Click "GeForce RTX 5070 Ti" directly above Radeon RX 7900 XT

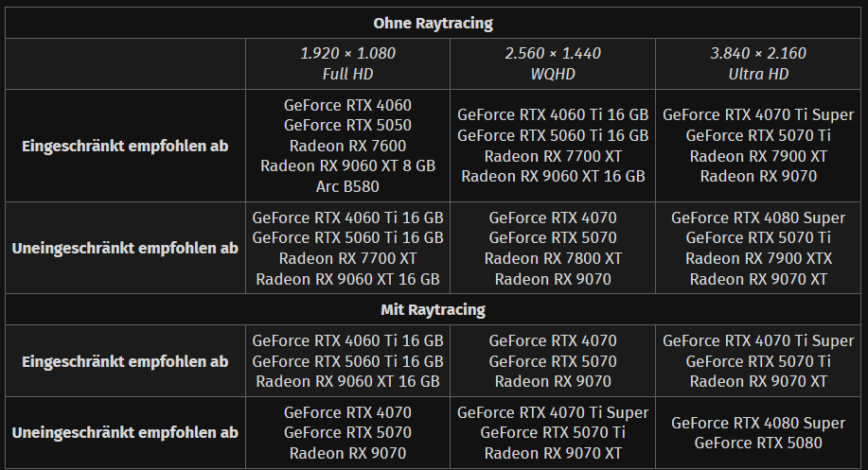(x=758, y=135)
